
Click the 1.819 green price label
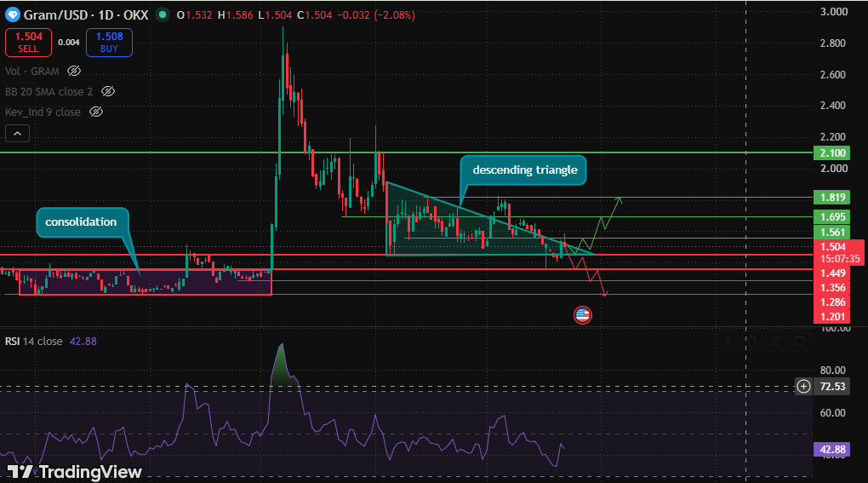coord(831,197)
